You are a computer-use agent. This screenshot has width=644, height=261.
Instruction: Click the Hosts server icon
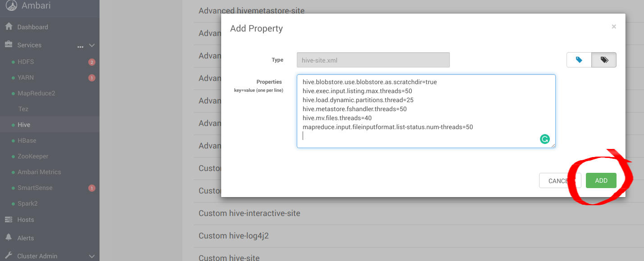[9, 220]
